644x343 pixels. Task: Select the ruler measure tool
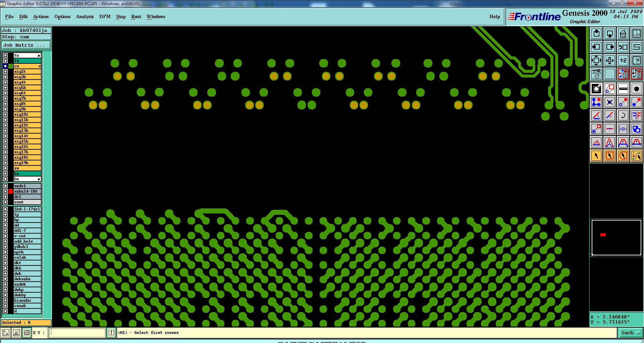coord(623,89)
